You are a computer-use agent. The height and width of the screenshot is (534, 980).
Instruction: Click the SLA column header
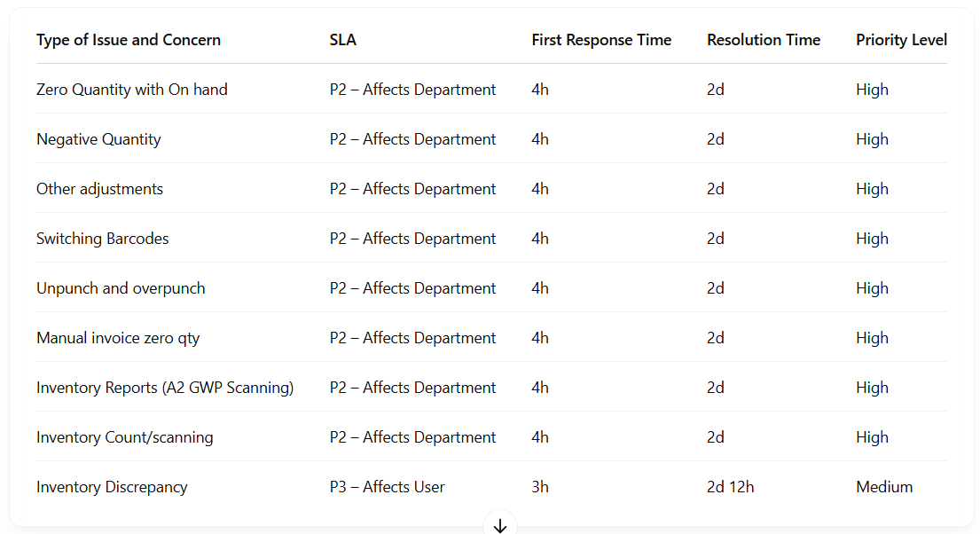tap(342, 40)
